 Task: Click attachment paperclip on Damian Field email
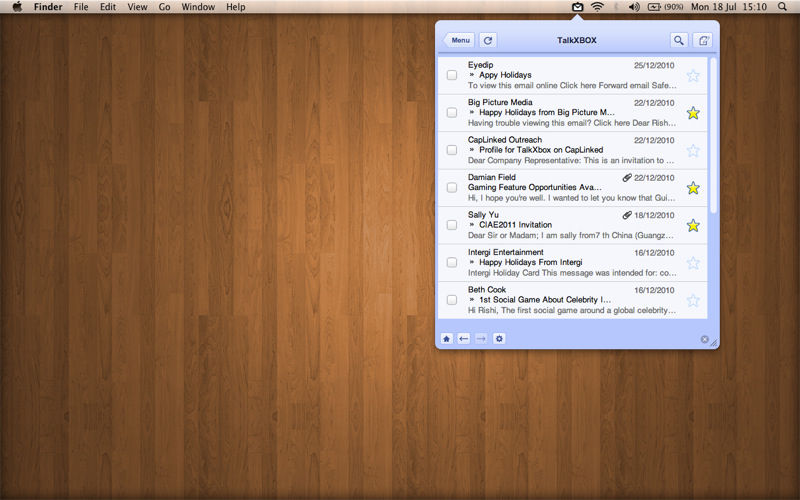[x=627, y=178]
